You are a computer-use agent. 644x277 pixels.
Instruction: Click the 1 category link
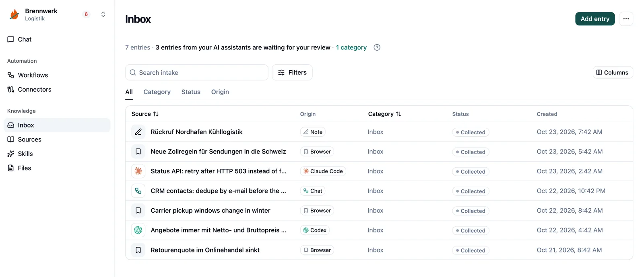point(351,47)
